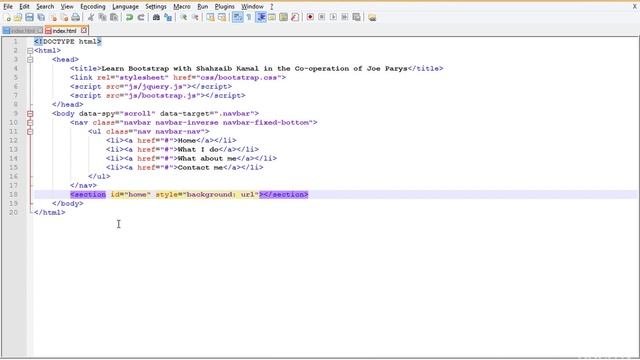Click the macro Playback icon
The image size is (640, 360).
333,17
